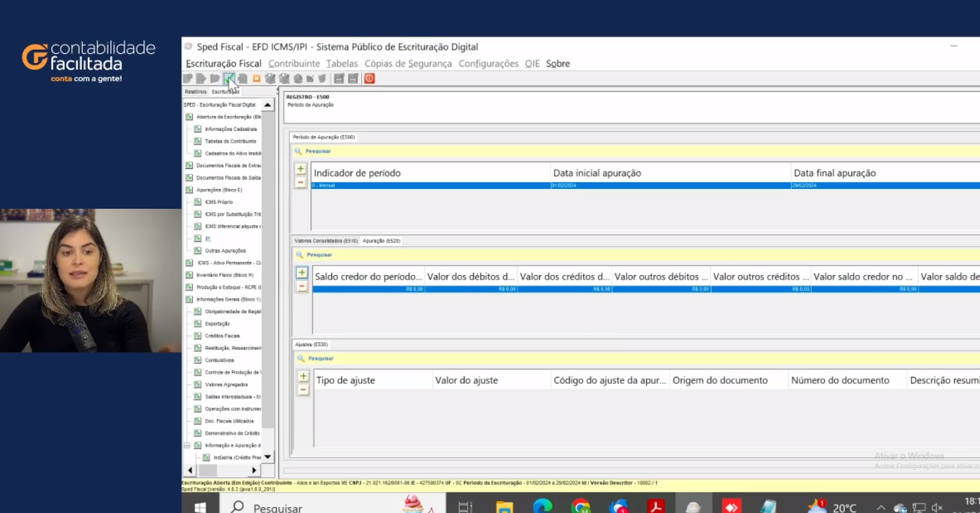Viewport: 980px width, 513px height.
Task: Open Microsoft Edge from the taskbar
Action: point(543,507)
